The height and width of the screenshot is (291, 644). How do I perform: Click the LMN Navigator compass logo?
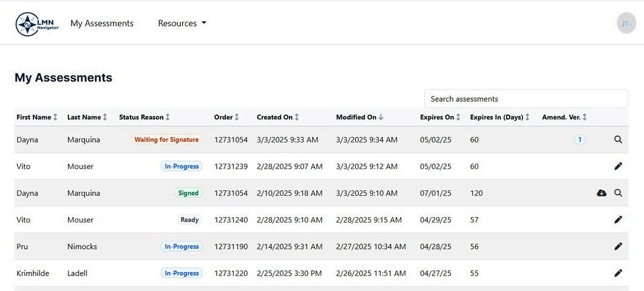(x=37, y=24)
